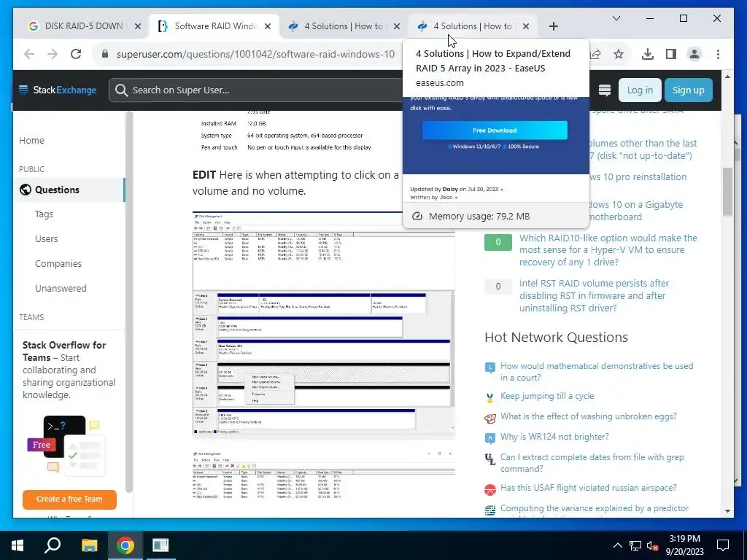Click the site icon beside Keep jumping
The image size is (747, 560).
(x=489, y=397)
